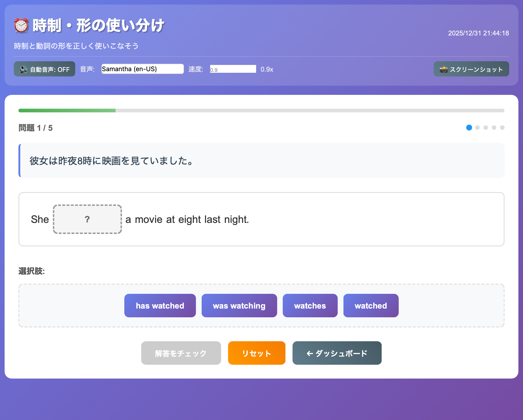Pick the "watches" answer option
The image size is (523, 420).
(310, 306)
